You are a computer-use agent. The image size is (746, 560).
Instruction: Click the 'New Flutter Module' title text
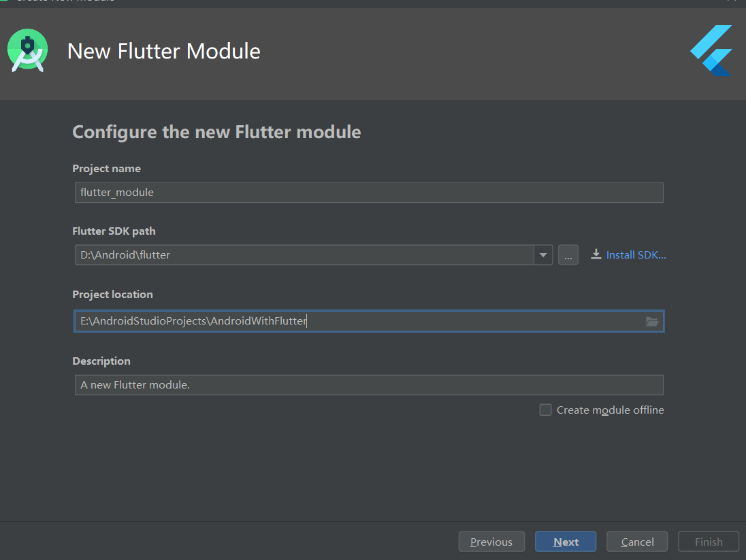click(163, 52)
